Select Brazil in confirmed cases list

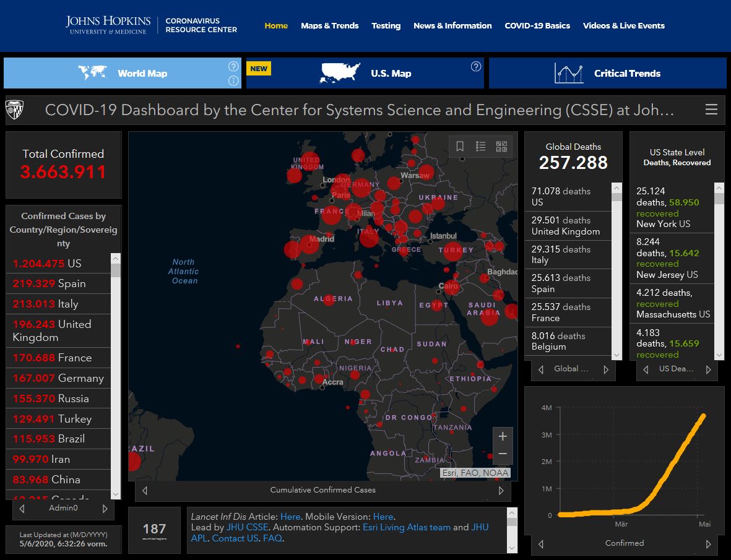[58, 439]
